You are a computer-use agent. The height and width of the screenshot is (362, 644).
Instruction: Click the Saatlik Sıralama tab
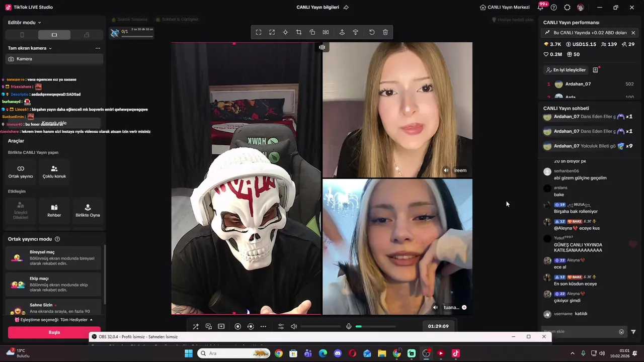point(129,19)
